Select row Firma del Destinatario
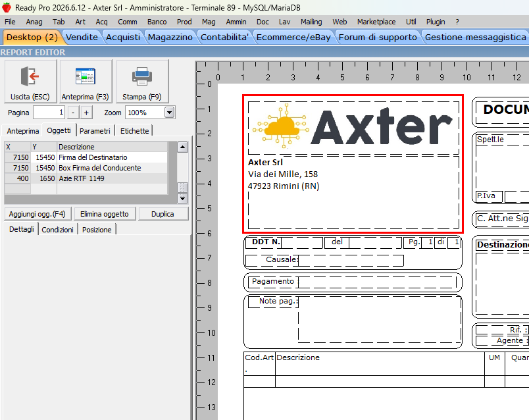Viewport: 529px width, 420px height. pyautogui.click(x=86, y=157)
